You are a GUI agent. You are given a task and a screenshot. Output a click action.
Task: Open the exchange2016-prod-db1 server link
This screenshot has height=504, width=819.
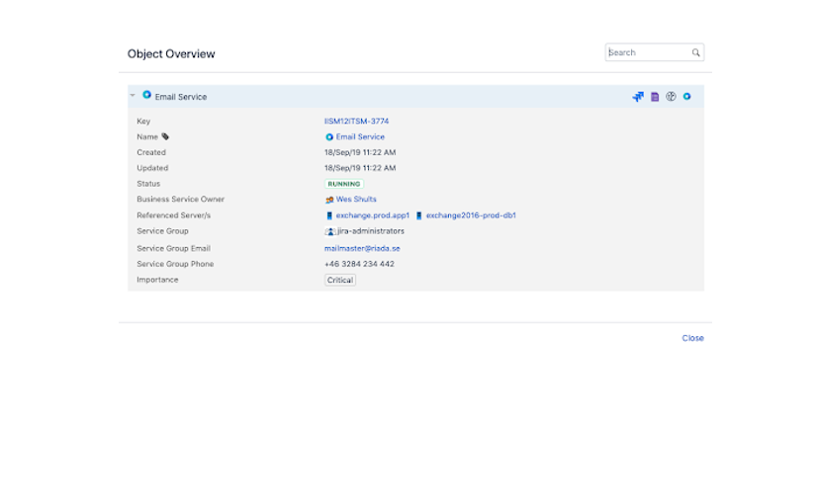click(471, 215)
